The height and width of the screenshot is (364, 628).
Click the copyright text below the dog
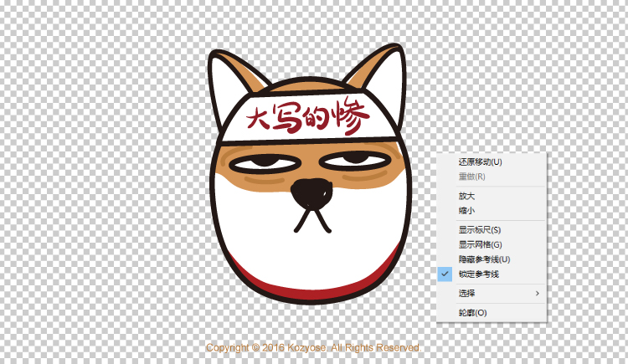click(314, 347)
